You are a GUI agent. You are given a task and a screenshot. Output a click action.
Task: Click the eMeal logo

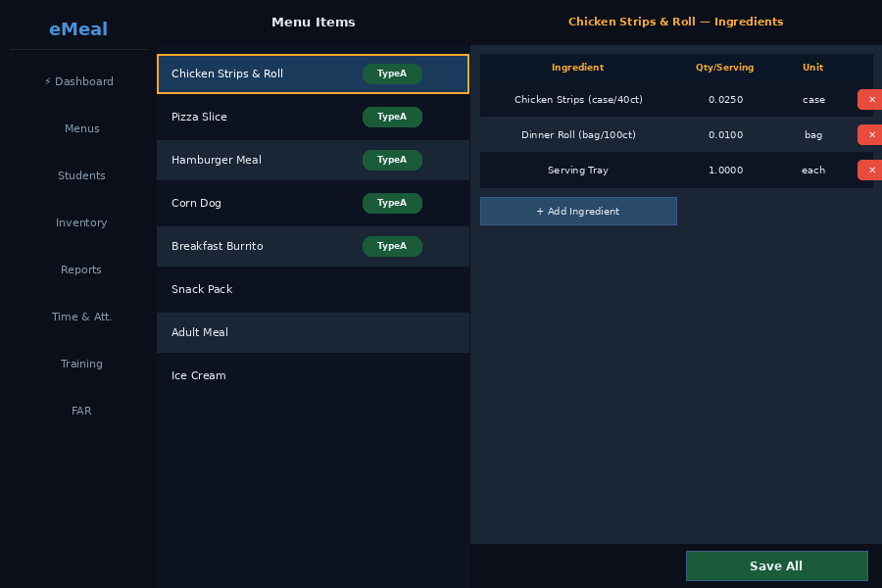pyautogui.click(x=78, y=29)
